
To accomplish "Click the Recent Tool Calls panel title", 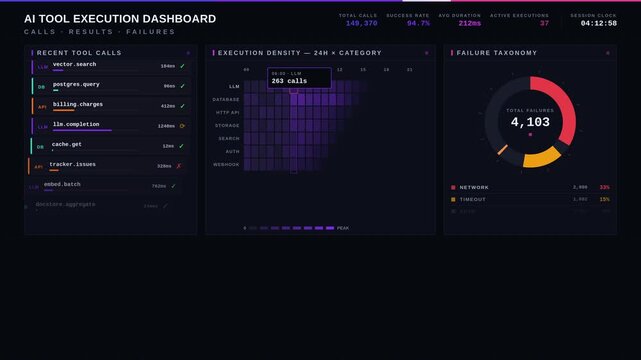I will [79, 53].
